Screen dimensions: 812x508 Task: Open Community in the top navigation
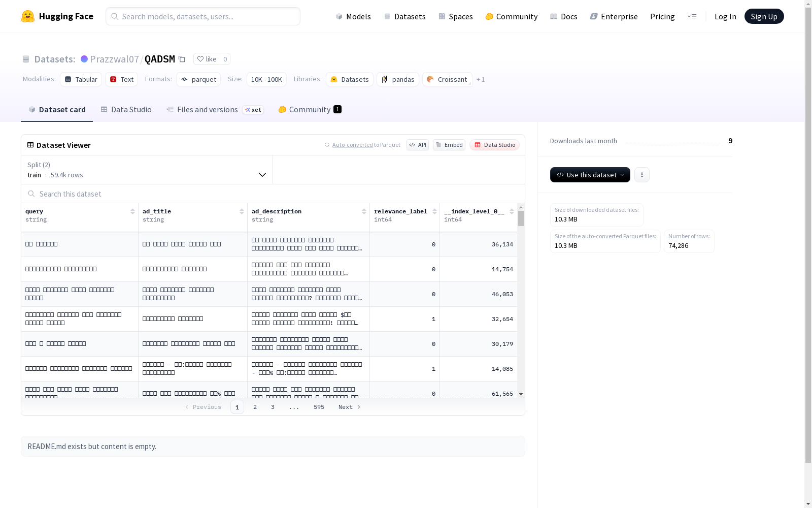[x=512, y=16]
